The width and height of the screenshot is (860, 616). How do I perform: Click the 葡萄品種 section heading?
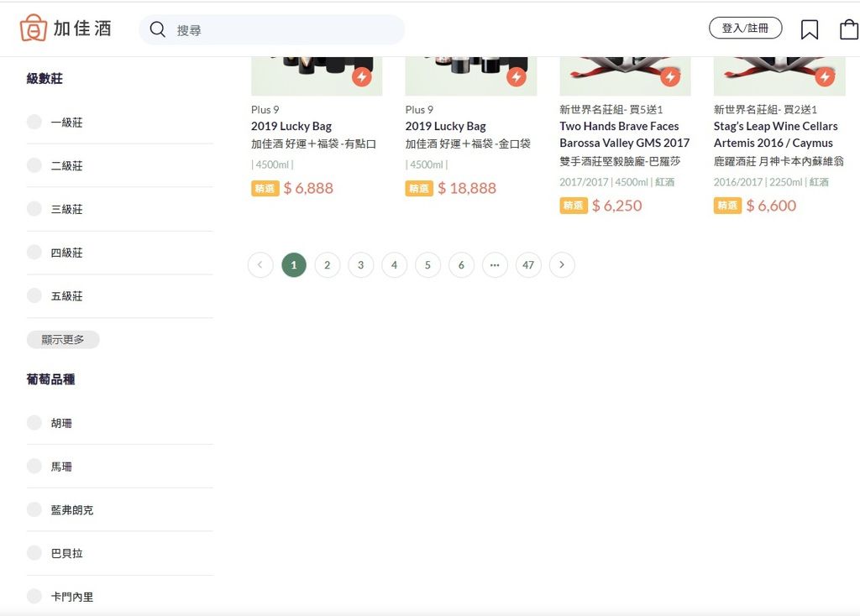tap(50, 379)
